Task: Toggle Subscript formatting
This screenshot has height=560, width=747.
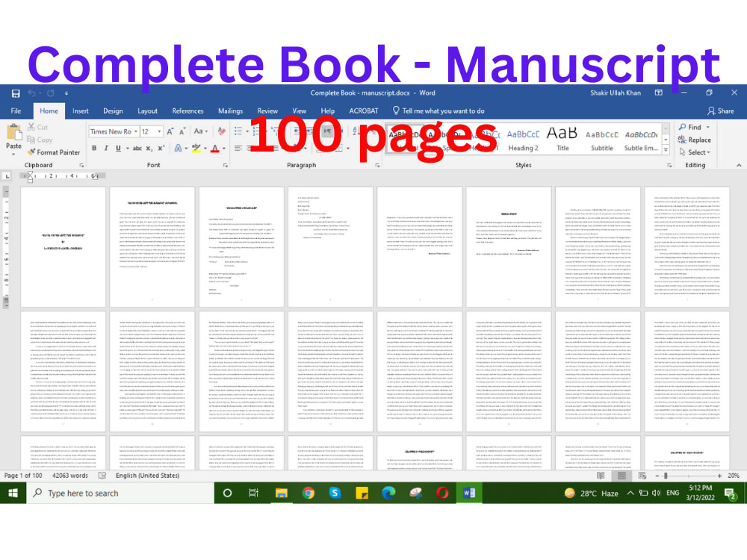Action: click(149, 148)
